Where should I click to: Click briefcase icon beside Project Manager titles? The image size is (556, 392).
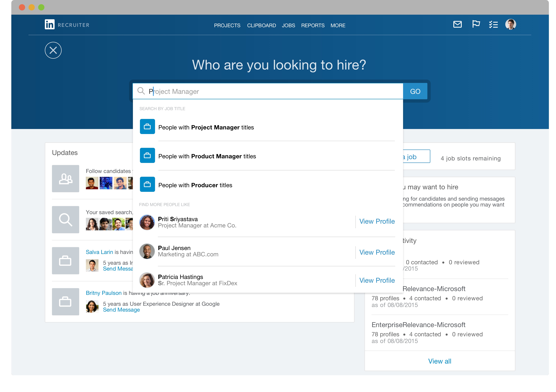147,127
